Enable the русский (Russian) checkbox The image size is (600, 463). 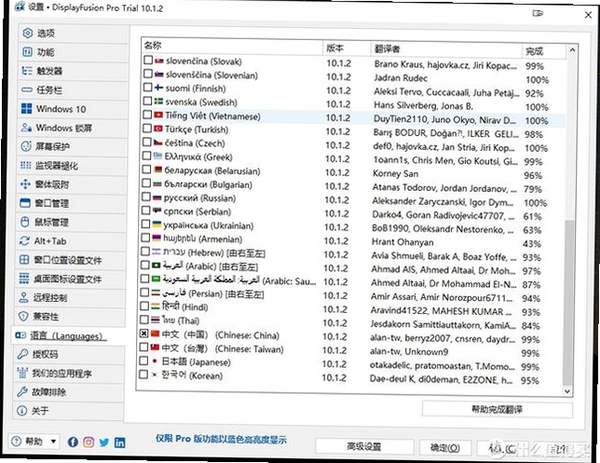(x=146, y=197)
